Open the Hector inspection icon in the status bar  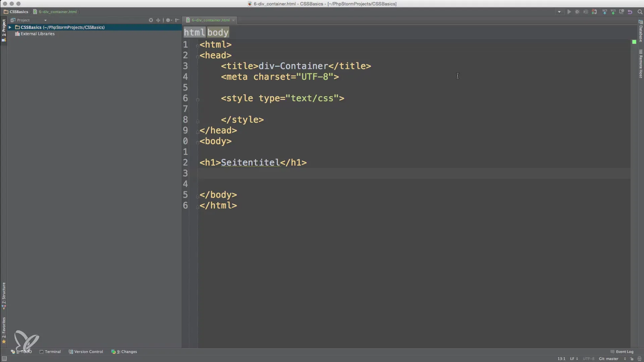pyautogui.click(x=639, y=359)
